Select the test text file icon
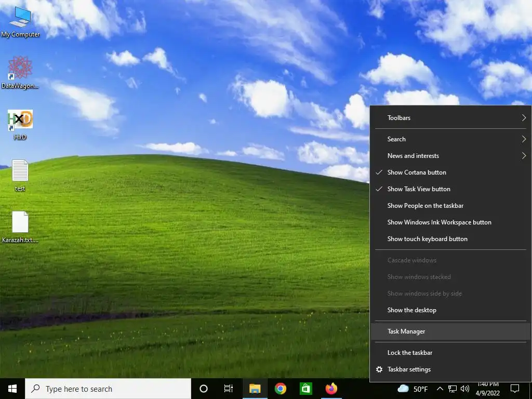Screen dimensions: 532x399 click(x=20, y=176)
